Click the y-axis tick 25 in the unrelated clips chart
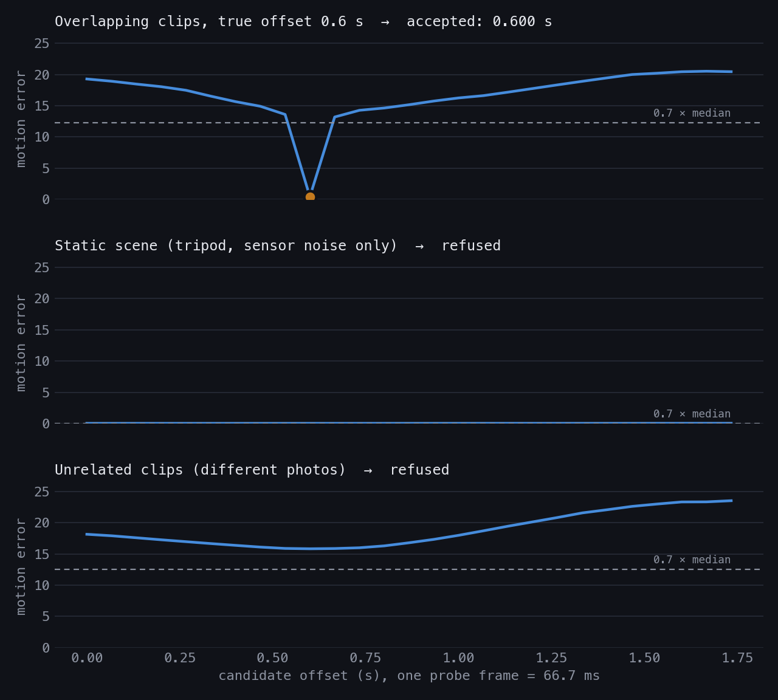This screenshot has width=778, height=700. click(42, 492)
